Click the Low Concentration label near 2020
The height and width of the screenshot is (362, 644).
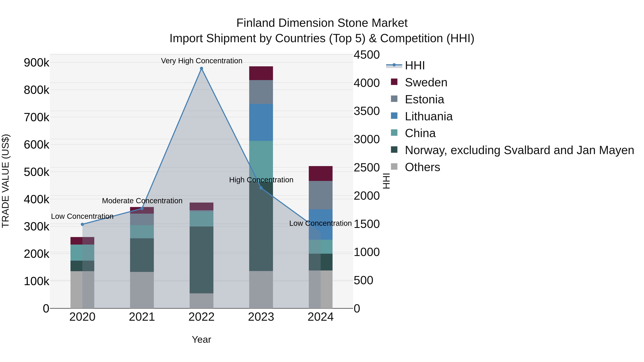point(82,216)
